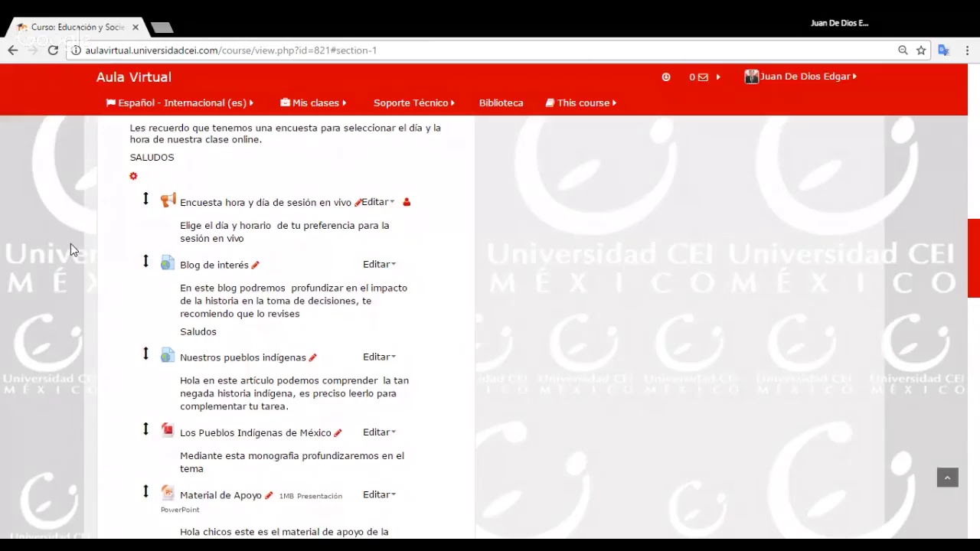Click the globe icon of Nuestros pueblos indígenas
980x551 pixels.
168,356
